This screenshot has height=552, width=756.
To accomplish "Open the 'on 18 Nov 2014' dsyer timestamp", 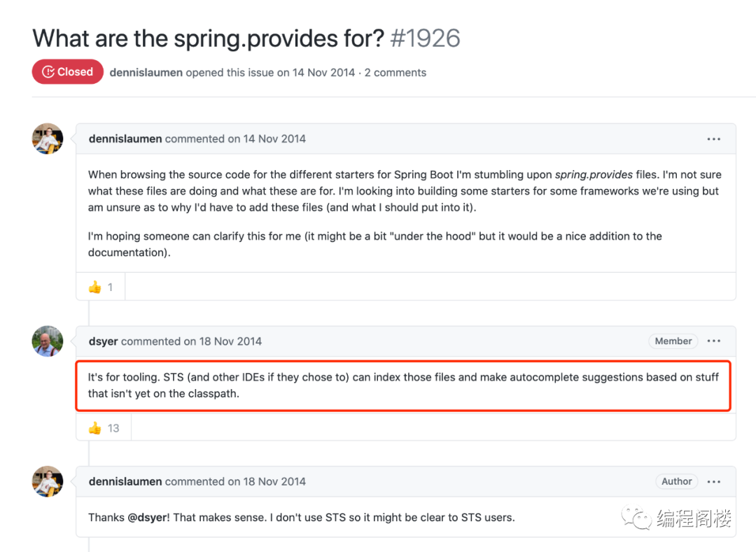I will pyautogui.click(x=223, y=341).
